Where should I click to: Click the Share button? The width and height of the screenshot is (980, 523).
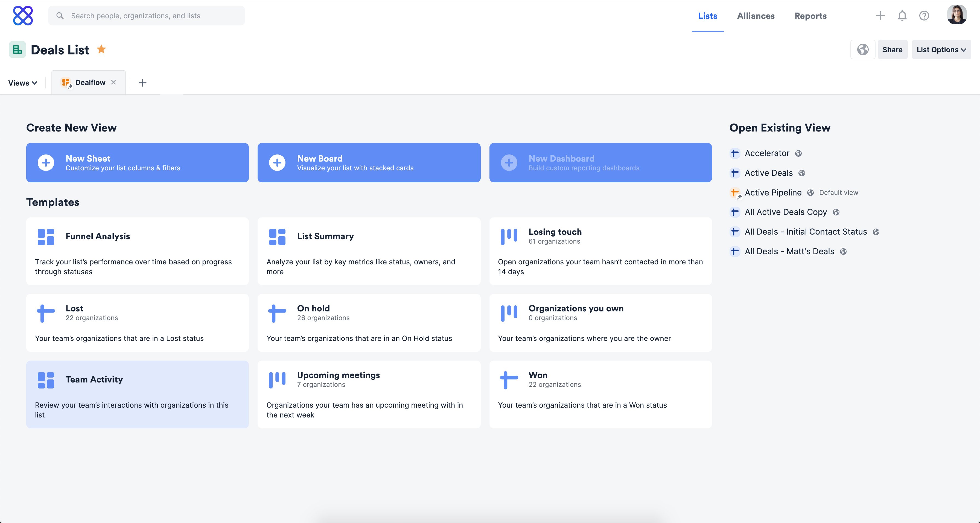(892, 49)
